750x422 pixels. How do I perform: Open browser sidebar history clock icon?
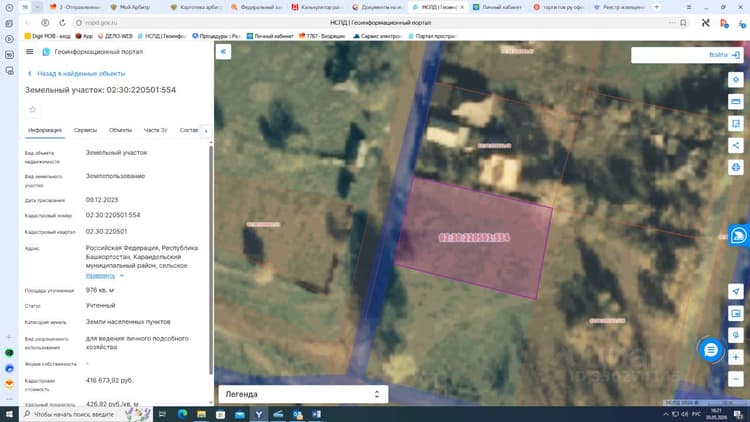pyautogui.click(x=9, y=8)
